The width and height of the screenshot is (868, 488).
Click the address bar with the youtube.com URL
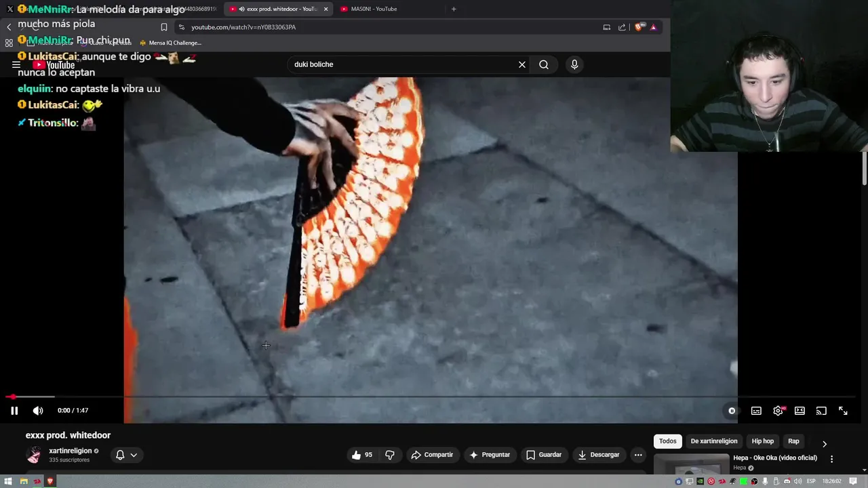point(387,27)
